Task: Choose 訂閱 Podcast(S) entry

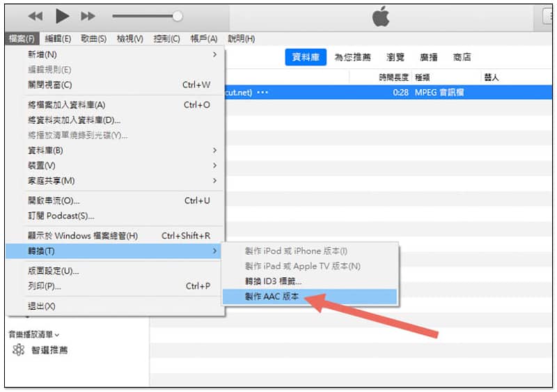Action: tap(116, 216)
